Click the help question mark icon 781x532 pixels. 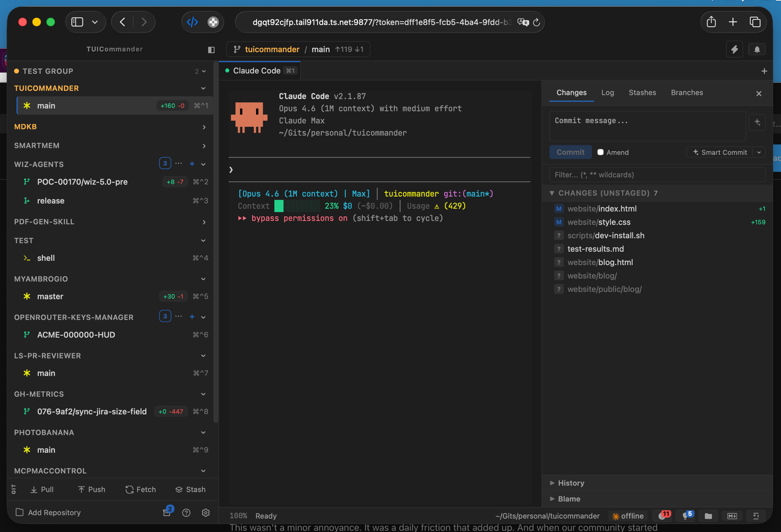pyautogui.click(x=186, y=512)
